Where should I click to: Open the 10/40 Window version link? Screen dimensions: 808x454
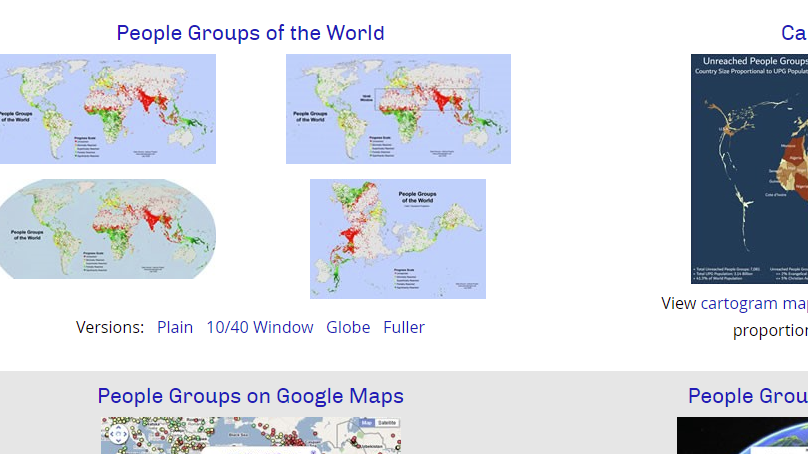tap(260, 327)
